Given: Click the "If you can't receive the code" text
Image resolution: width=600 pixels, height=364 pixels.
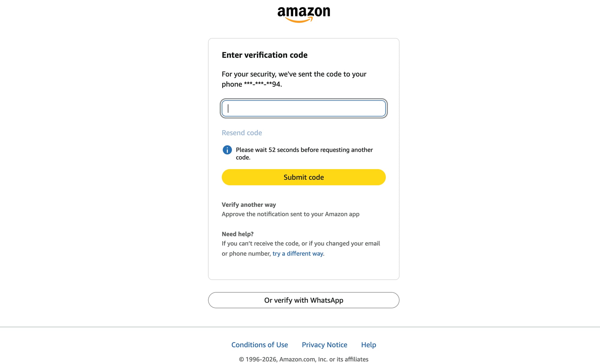Looking at the screenshot, I should [x=301, y=243].
